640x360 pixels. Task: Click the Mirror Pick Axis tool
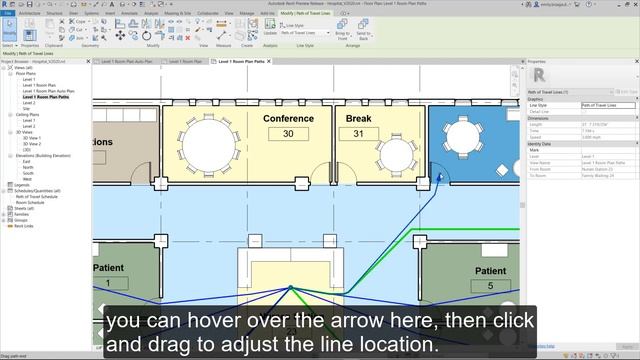click(147, 24)
